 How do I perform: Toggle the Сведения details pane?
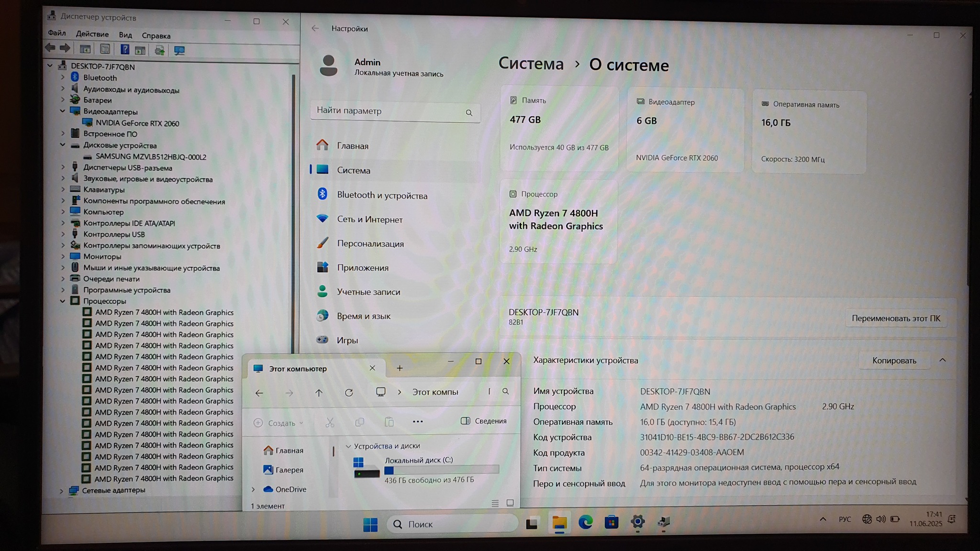[483, 421]
